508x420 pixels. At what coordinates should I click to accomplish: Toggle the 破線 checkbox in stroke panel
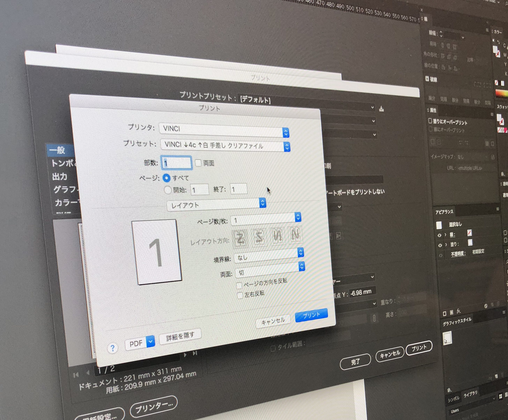tap(427, 79)
